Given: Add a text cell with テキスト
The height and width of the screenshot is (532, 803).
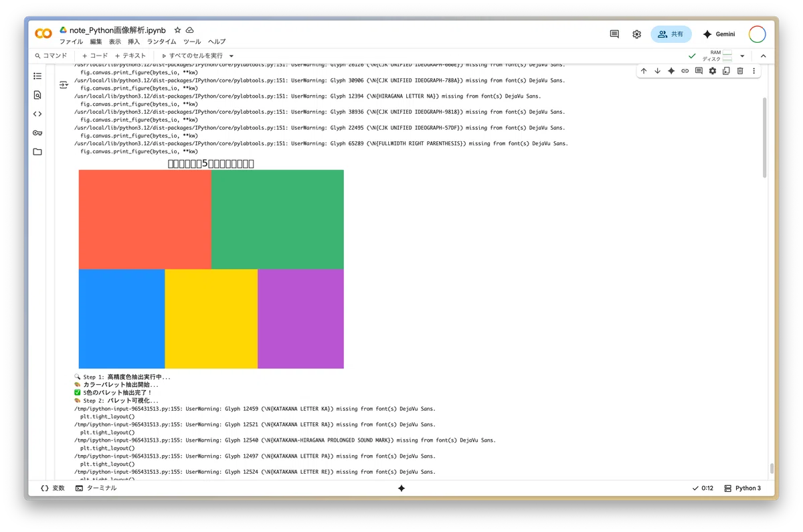Looking at the screenshot, I should tap(130, 56).
